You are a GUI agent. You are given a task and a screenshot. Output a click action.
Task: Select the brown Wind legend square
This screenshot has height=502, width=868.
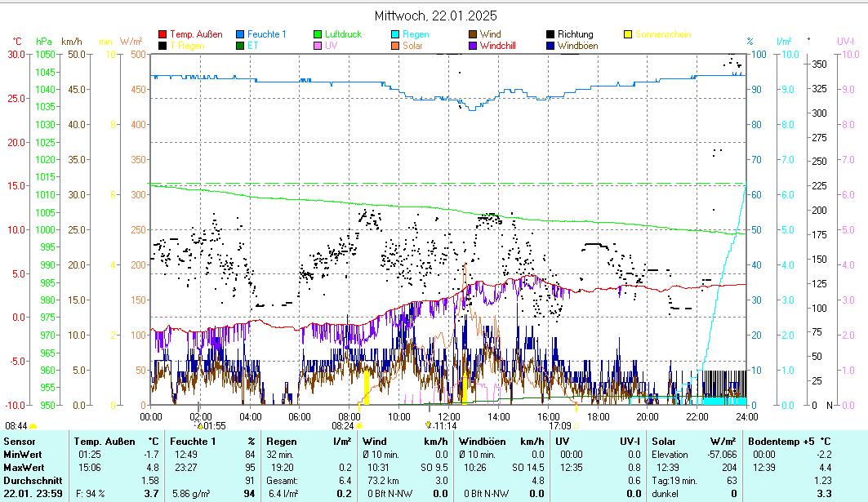tap(473, 34)
